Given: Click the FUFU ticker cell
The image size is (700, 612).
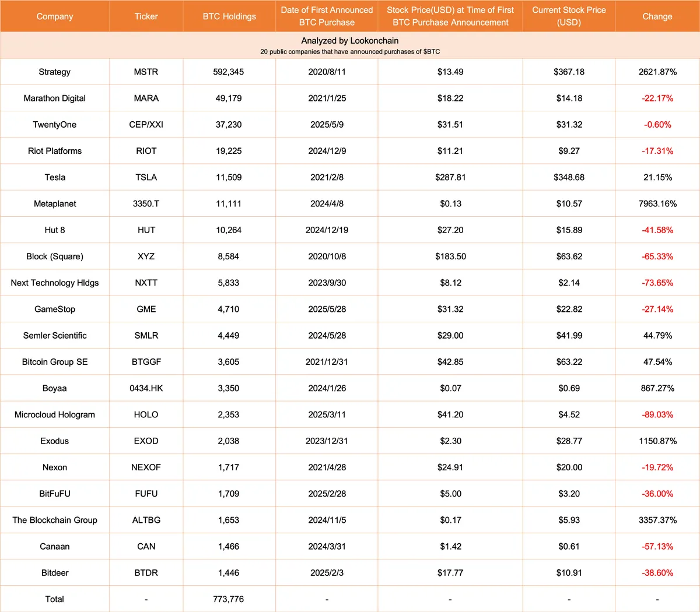Looking at the screenshot, I should click(x=146, y=494).
